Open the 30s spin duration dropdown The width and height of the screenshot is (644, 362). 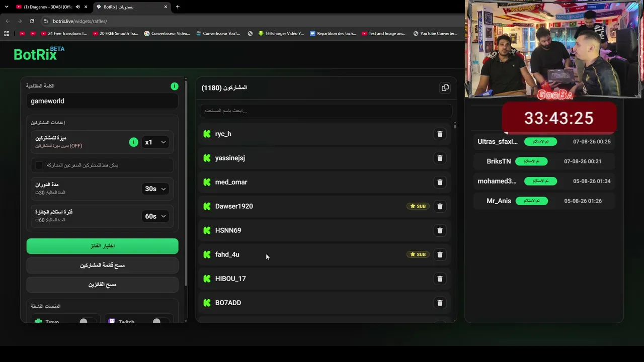pos(155,189)
